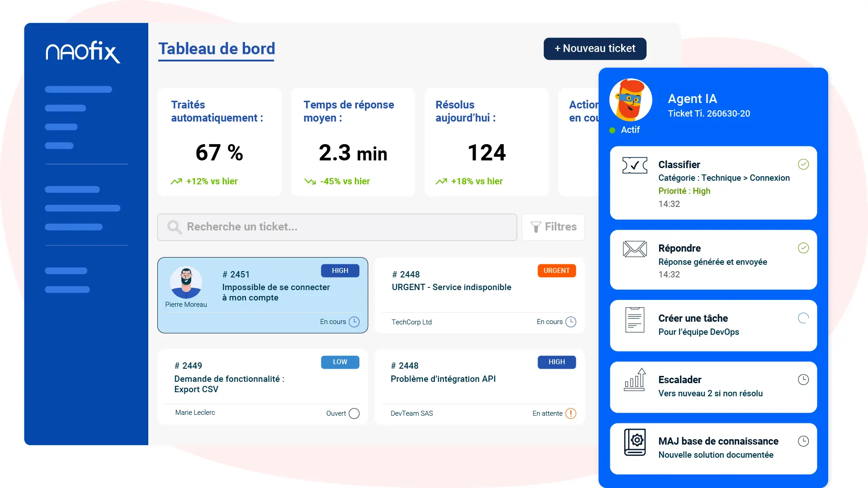
Task: Click the up trend arrow under 124
Action: pyautogui.click(x=441, y=182)
